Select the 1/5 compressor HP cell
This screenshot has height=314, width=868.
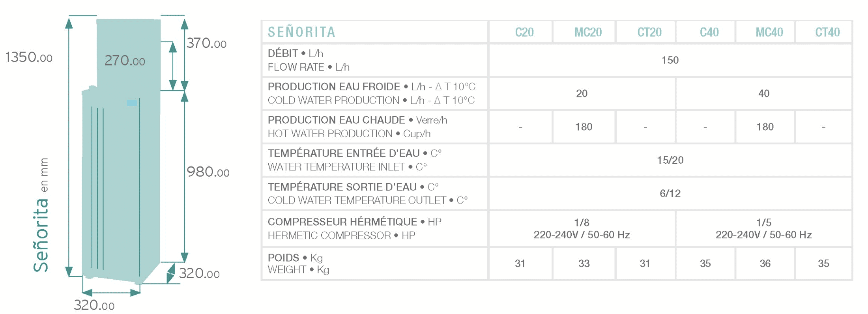(764, 228)
